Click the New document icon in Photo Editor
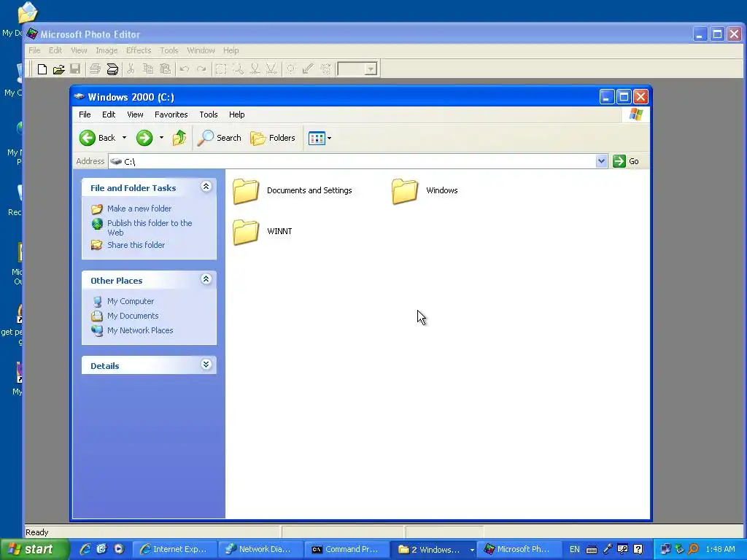The image size is (747, 560). tap(42, 69)
